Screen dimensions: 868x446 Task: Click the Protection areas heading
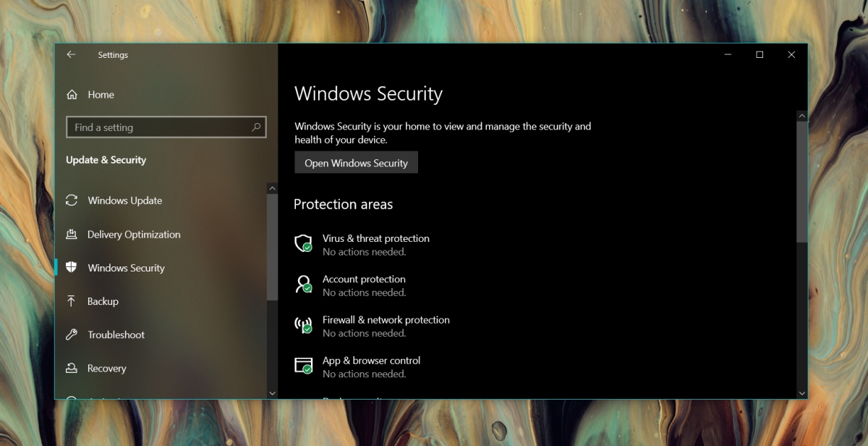(344, 204)
